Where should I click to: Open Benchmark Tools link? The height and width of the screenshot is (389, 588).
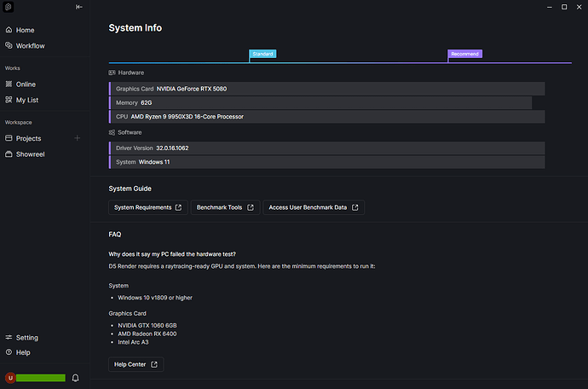point(225,207)
